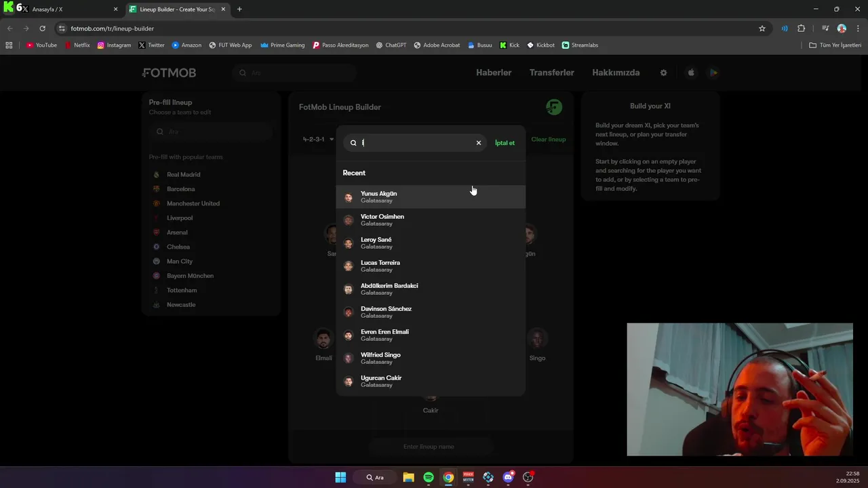Pick Lucas Torreira from recent players
The height and width of the screenshot is (488, 868).
431,266
